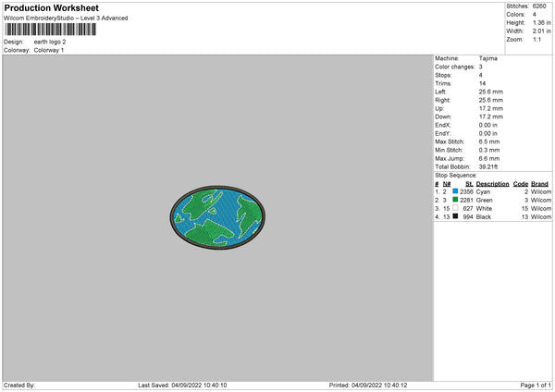The image size is (555, 392).
Task: Click the 'Black' description in row 4
Action: click(484, 217)
